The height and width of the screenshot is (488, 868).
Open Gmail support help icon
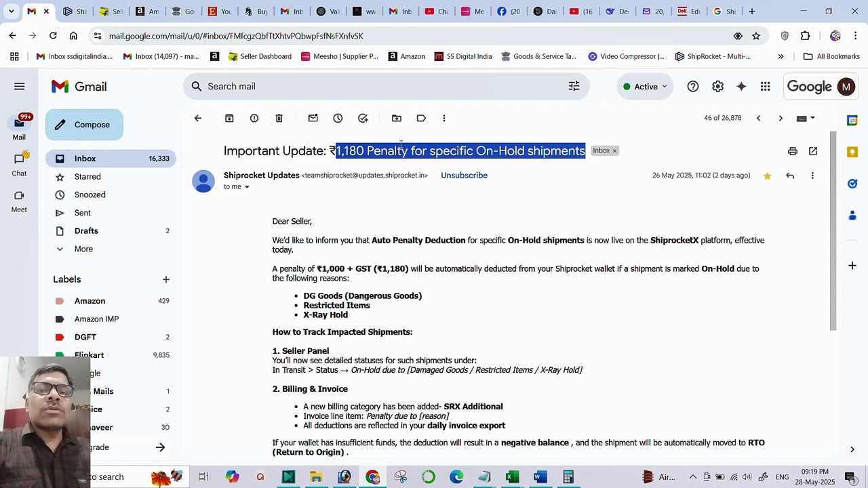tap(693, 86)
